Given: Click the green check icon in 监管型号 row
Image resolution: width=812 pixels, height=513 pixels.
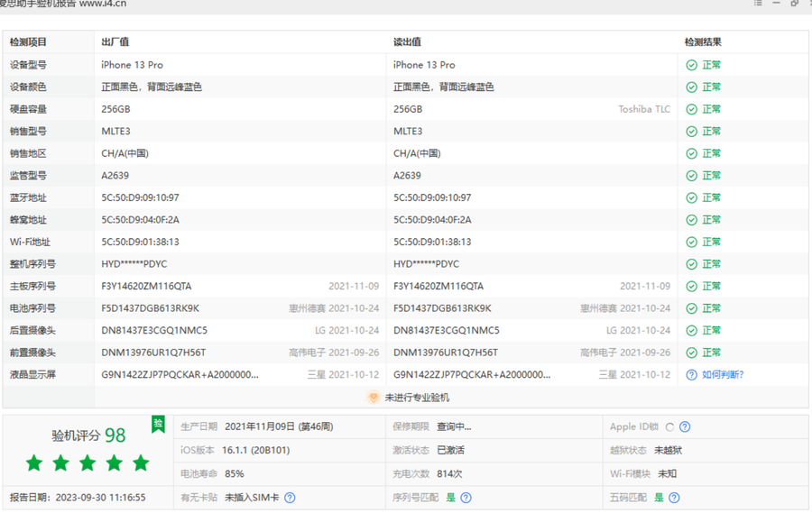Looking at the screenshot, I should [x=691, y=176].
